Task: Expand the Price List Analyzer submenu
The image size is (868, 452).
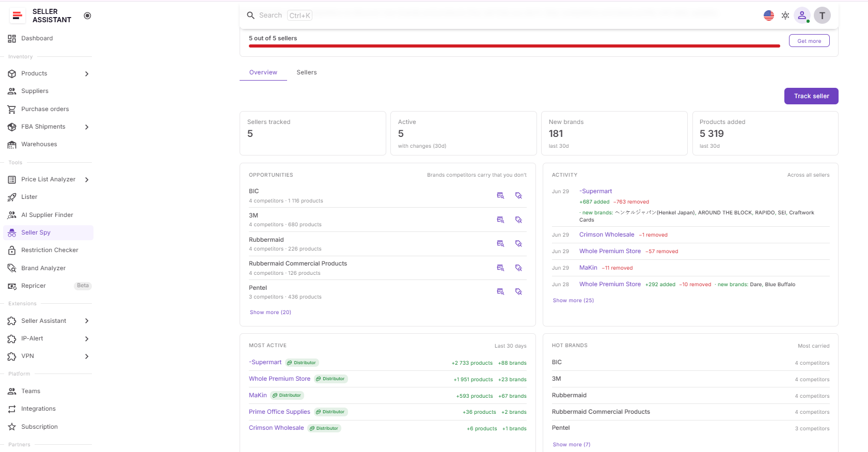Action: [87, 180]
